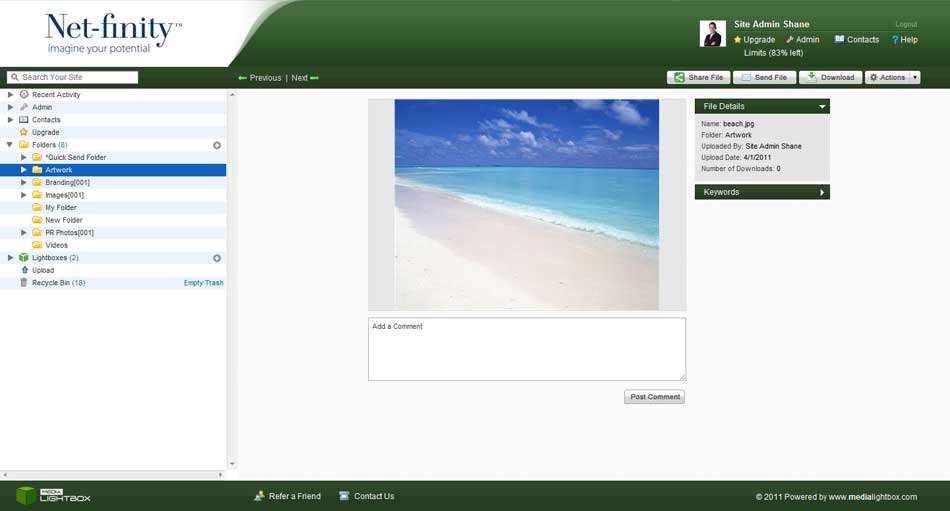This screenshot has width=950, height=511.
Task: Open the Help menu in header
Action: click(904, 40)
